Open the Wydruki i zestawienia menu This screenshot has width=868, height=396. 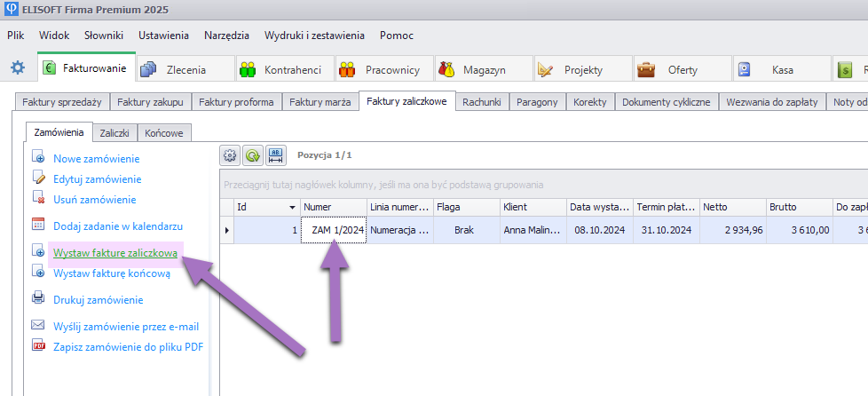point(314,36)
